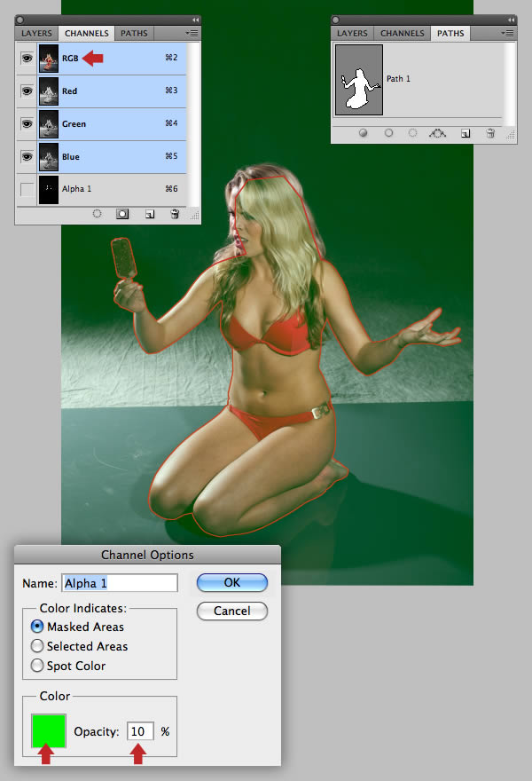This screenshot has width=532, height=781.
Task: Click Save selection as channel icon
Action: coord(122,214)
